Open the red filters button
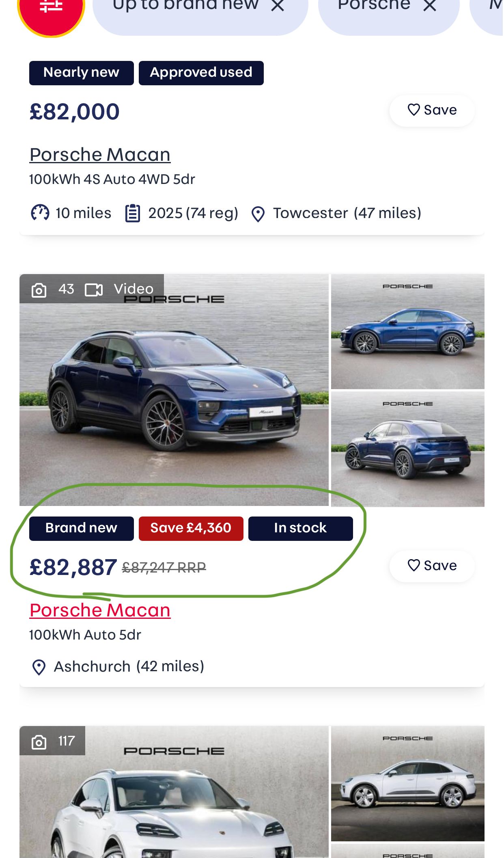 click(51, 9)
